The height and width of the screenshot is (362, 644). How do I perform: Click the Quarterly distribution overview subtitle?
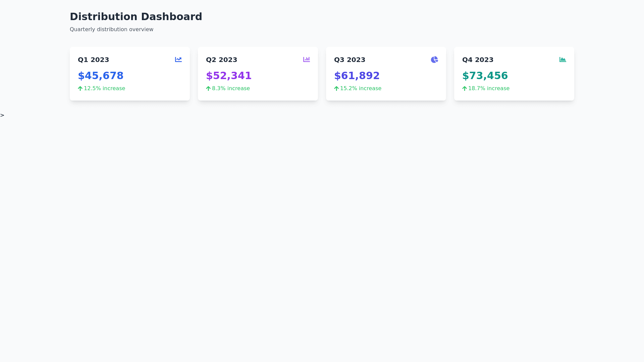111,29
